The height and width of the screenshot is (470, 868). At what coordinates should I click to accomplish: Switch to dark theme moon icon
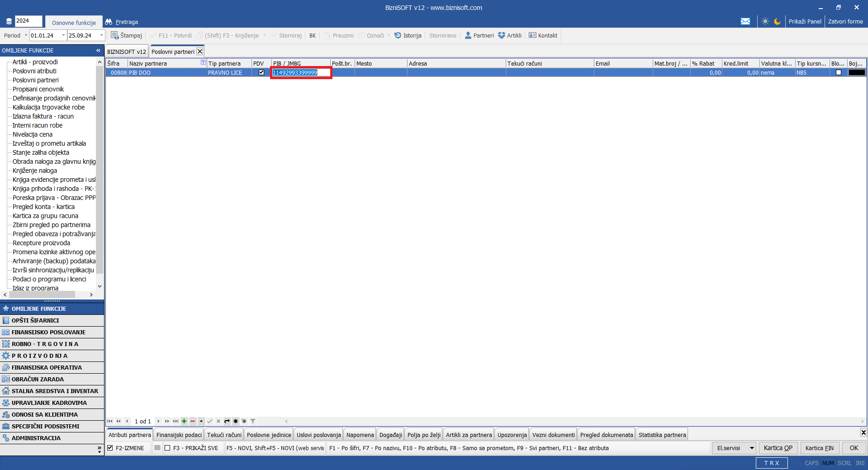coord(777,21)
